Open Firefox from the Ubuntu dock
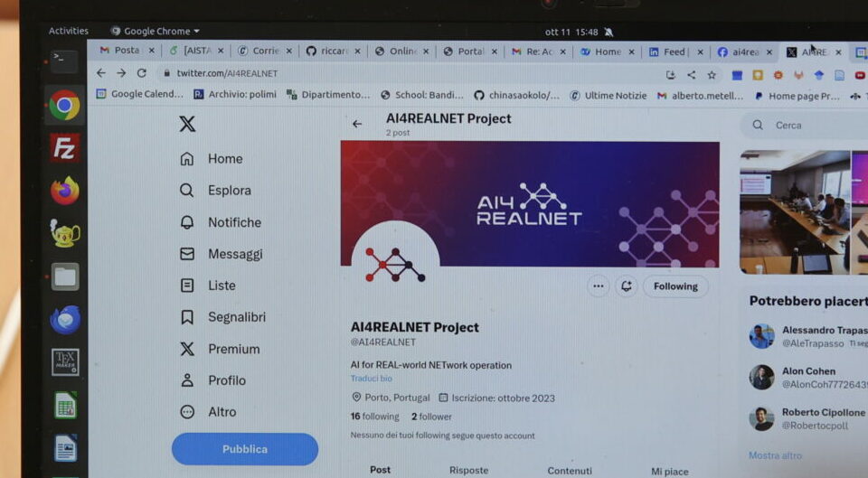 coord(65,191)
